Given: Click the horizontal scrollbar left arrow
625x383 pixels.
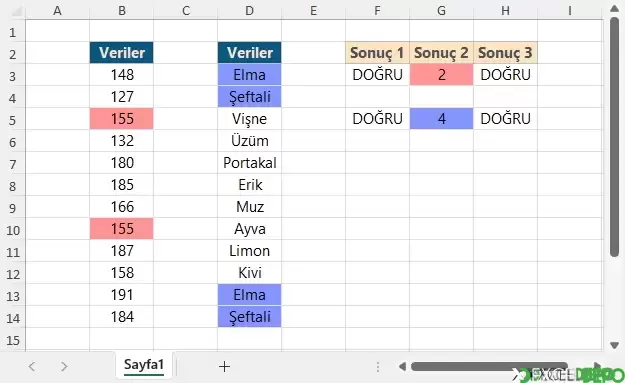Looking at the screenshot, I should click(403, 366).
